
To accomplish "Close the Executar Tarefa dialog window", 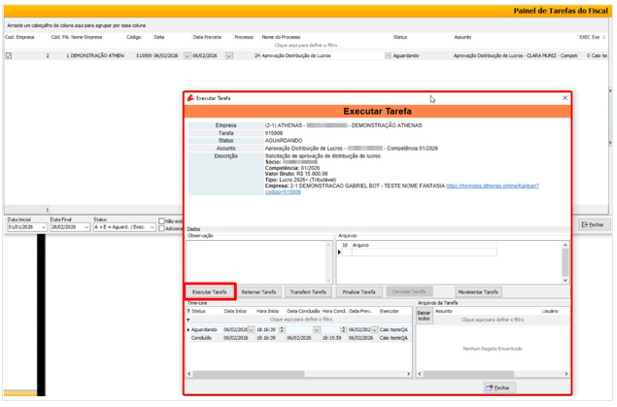I will tap(565, 99).
